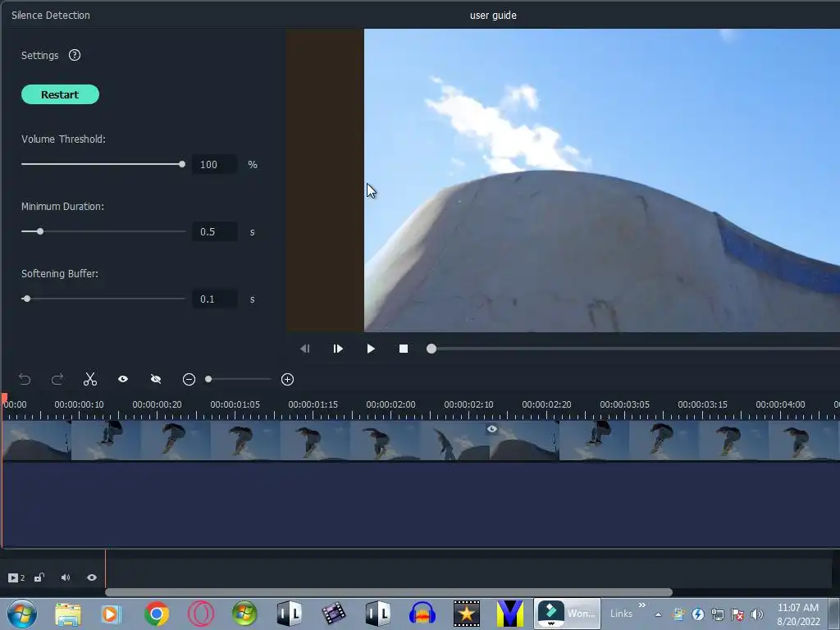Open the film strip video editor taskbar icon

[x=333, y=614]
